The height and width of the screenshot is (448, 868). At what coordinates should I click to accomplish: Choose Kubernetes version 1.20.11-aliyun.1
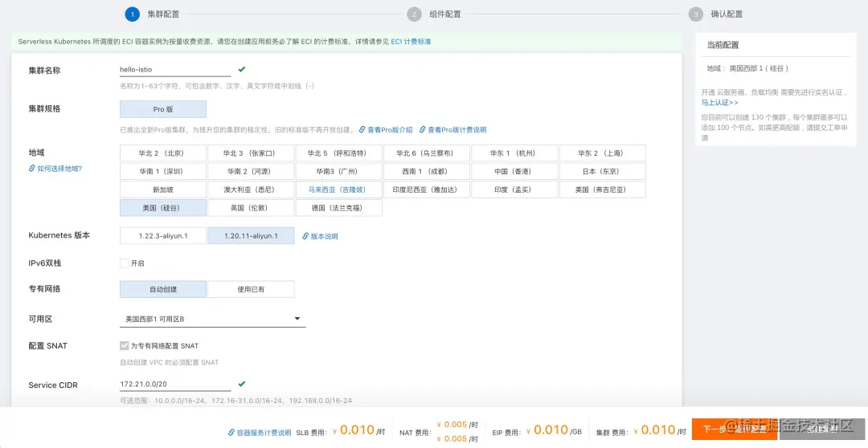click(251, 235)
